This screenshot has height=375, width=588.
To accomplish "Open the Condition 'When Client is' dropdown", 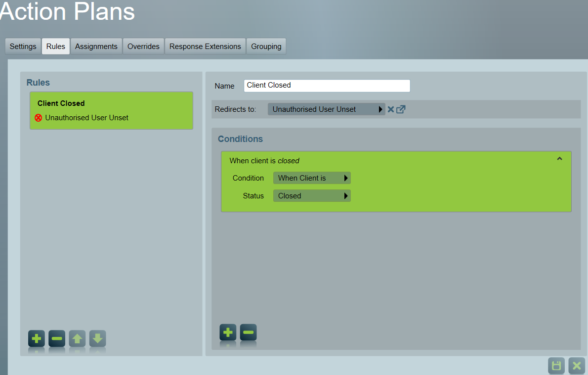I will pos(312,178).
